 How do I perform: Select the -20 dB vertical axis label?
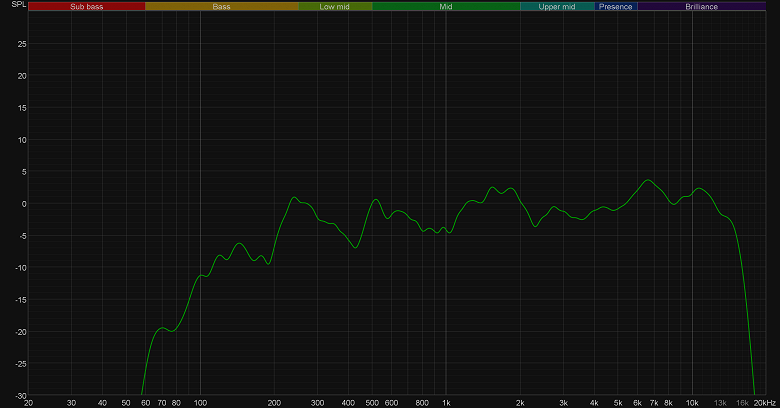tap(21, 332)
